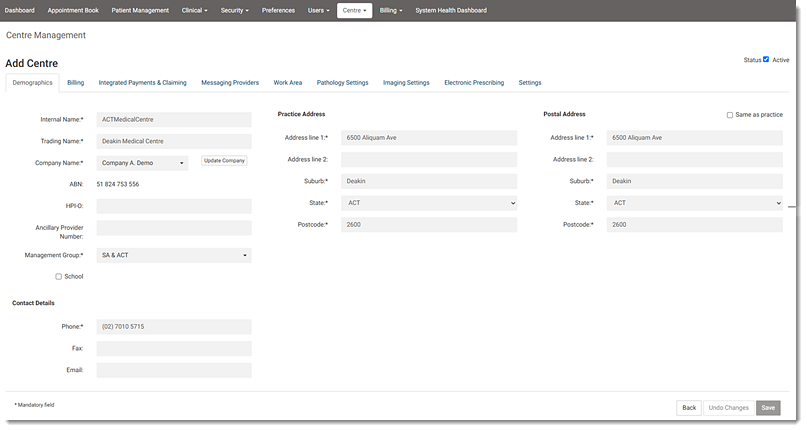807x430 pixels.
Task: Click the Phone input field
Action: 174,327
